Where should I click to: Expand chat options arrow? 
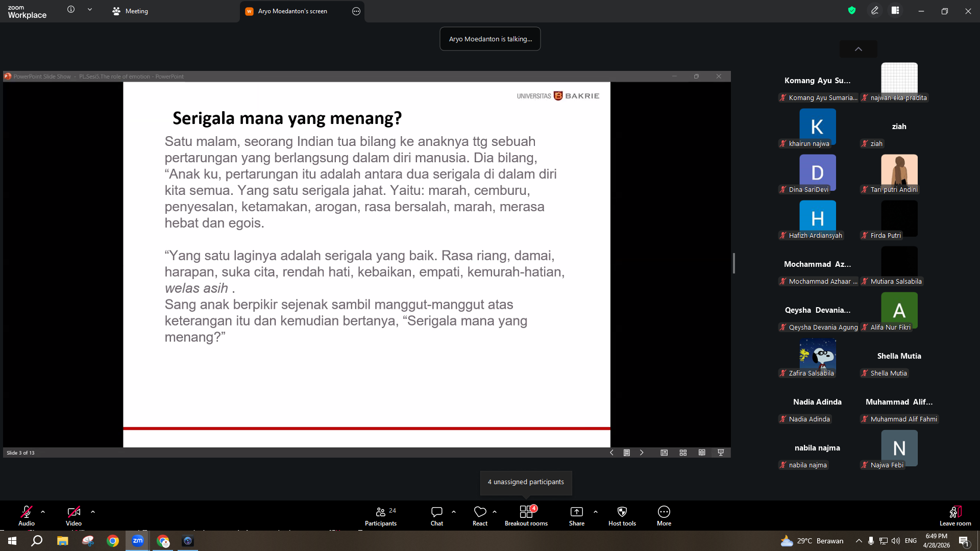click(454, 512)
